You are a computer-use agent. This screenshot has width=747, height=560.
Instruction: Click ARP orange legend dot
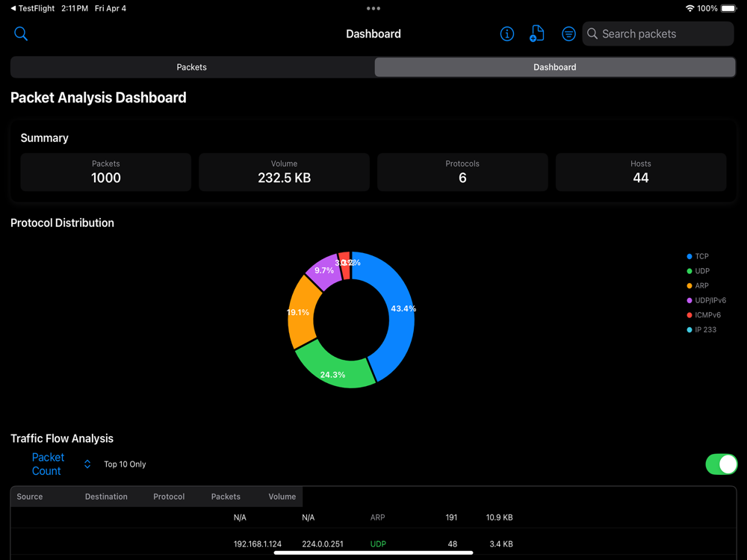(689, 286)
